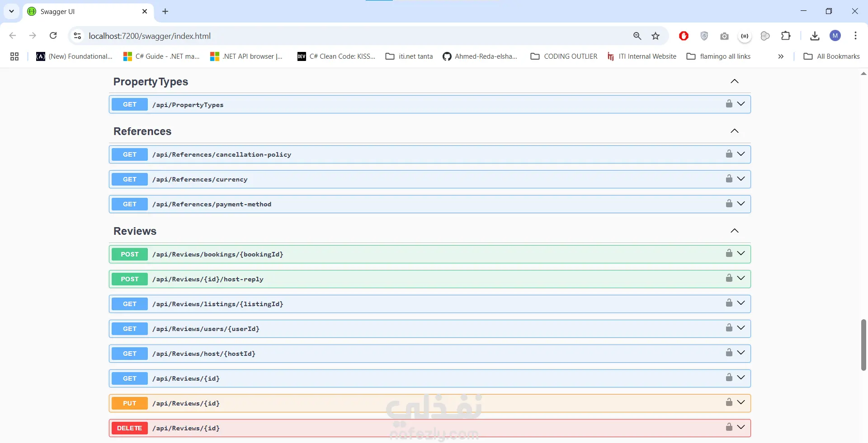Screen dimensions: 868x443
Task: Open the .NET API browser bookmark
Action: [x=246, y=56]
